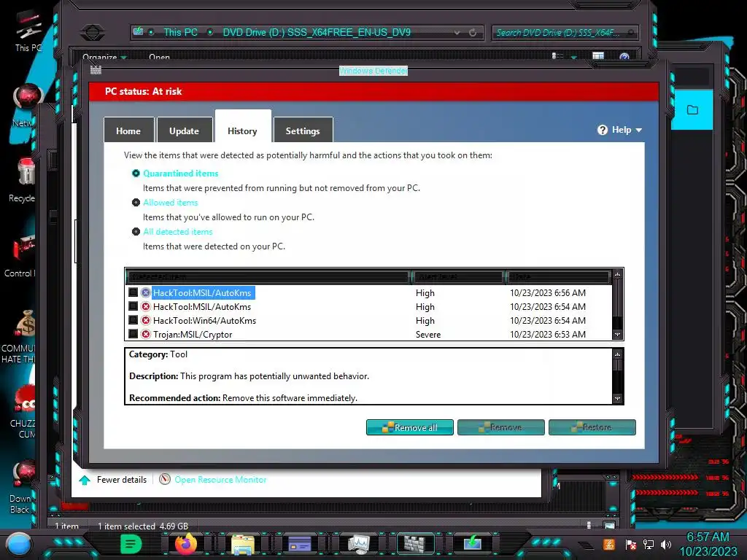This screenshot has width=747, height=560.
Task: Click the Java update tray icon
Action: click(x=609, y=544)
